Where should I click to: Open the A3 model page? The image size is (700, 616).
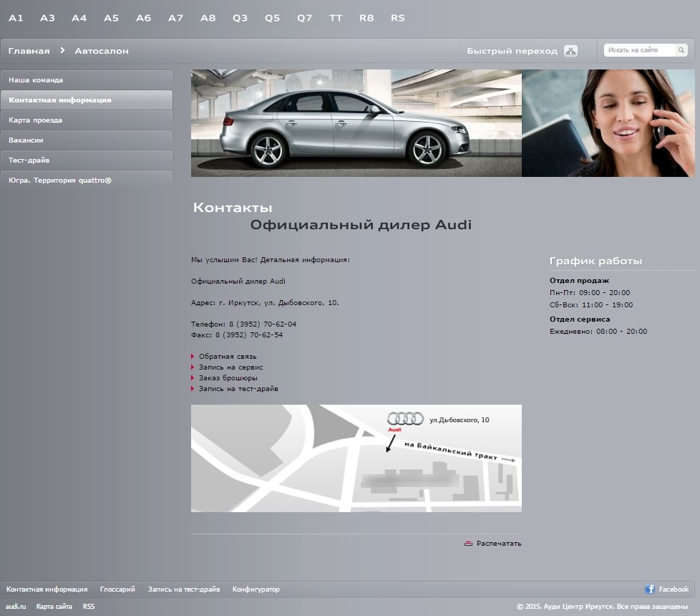click(47, 19)
